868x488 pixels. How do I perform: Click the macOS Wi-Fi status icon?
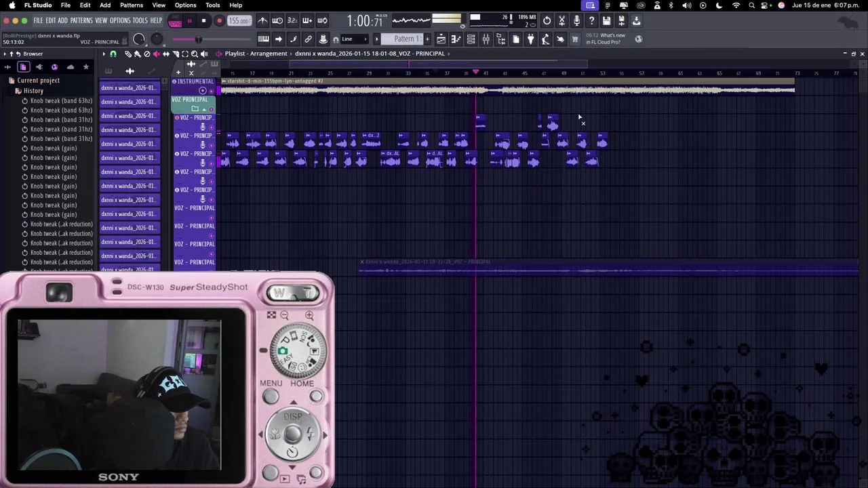736,5
